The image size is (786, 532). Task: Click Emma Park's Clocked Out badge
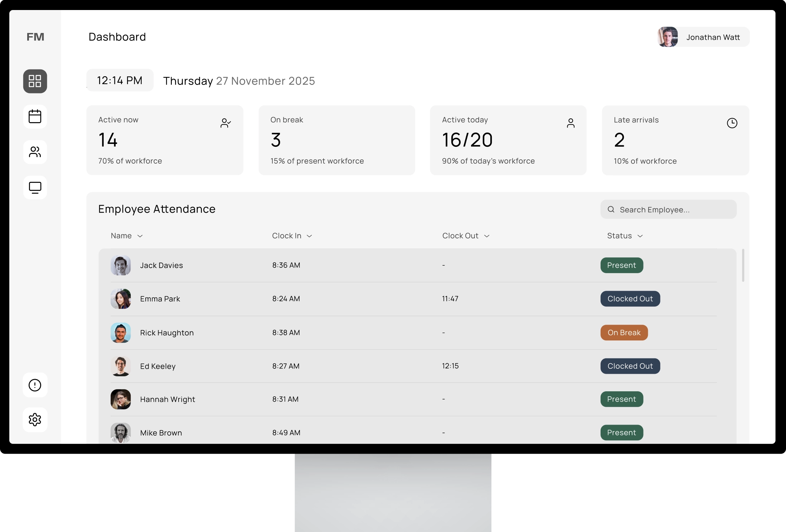tap(630, 299)
